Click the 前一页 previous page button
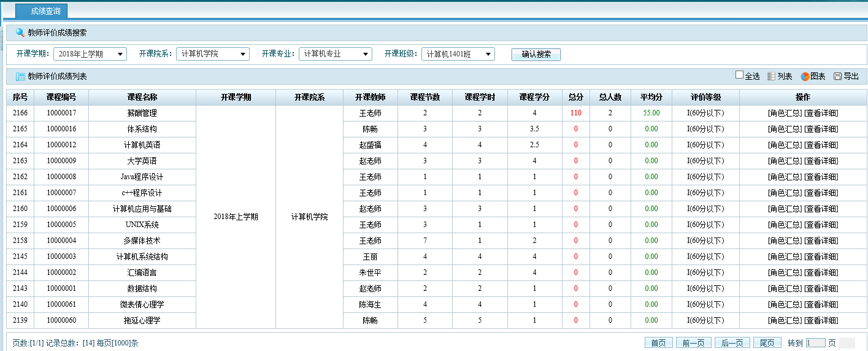Image resolution: width=868 pixels, height=351 pixels. pyautogui.click(x=693, y=343)
